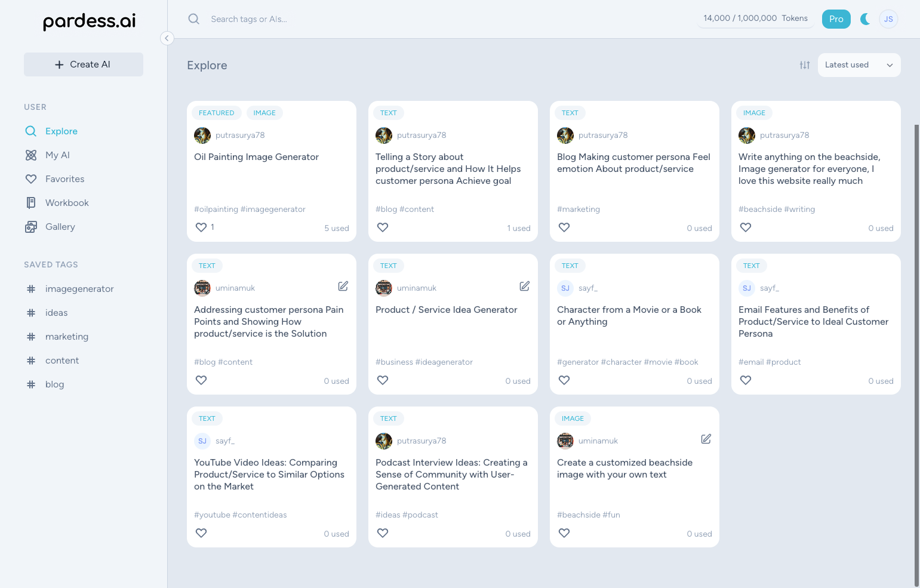Open the Workbook page

coord(67,203)
